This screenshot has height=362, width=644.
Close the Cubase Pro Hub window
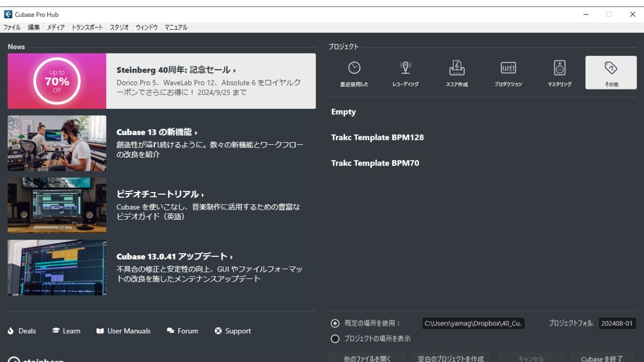point(632,14)
